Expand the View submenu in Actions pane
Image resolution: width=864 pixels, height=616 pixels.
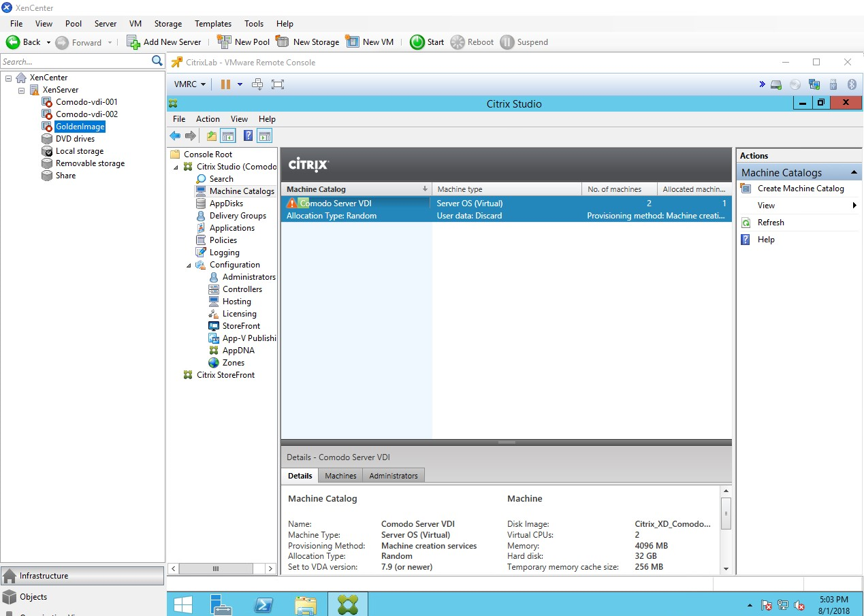click(854, 206)
